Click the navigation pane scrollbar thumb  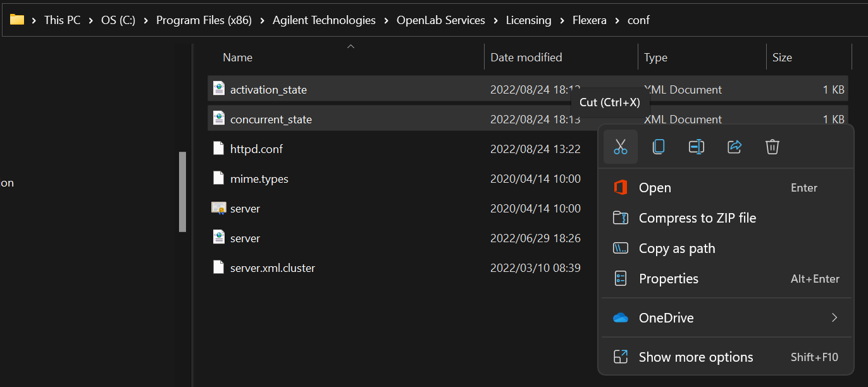pos(182,191)
